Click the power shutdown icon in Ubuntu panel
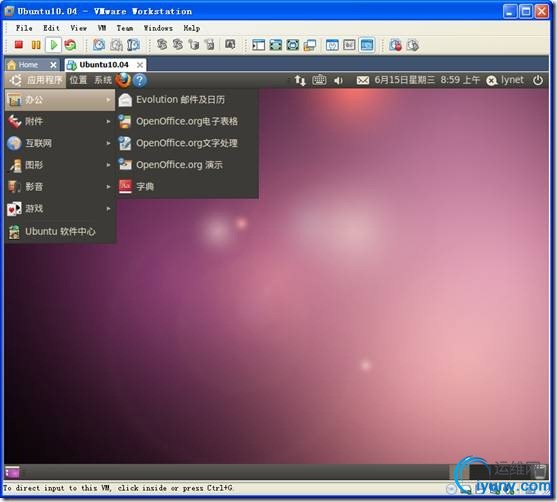Viewport: 557px width, 502px height. [538, 80]
